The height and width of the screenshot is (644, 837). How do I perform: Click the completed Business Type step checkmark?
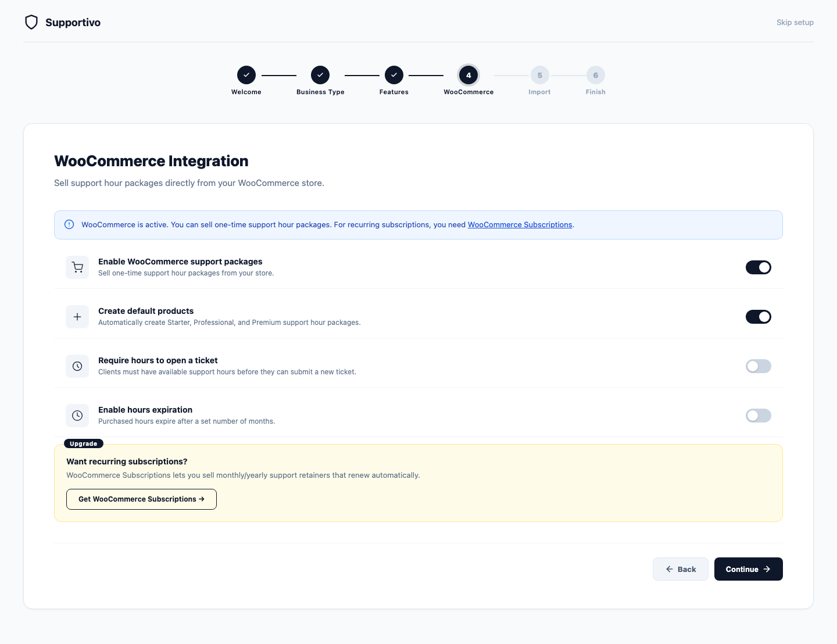pos(320,75)
